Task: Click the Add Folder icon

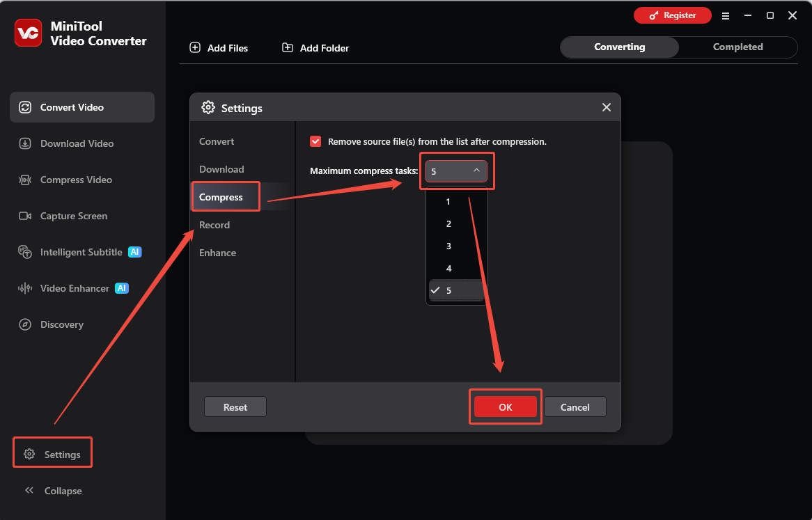Action: [288, 47]
